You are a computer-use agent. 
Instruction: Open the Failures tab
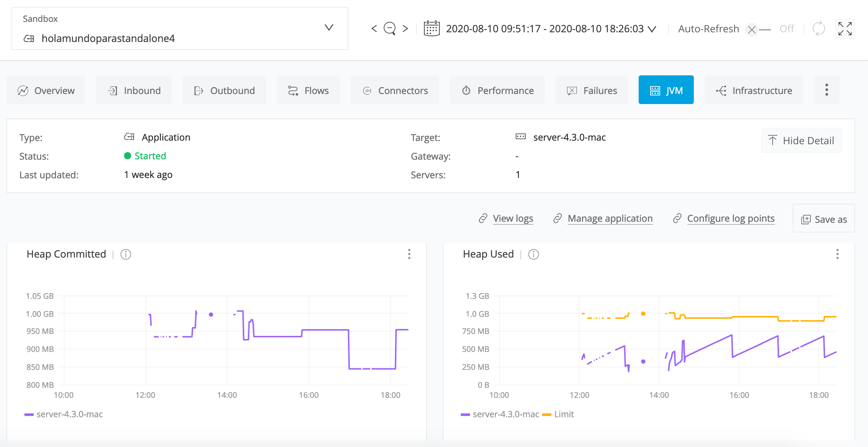tap(592, 90)
